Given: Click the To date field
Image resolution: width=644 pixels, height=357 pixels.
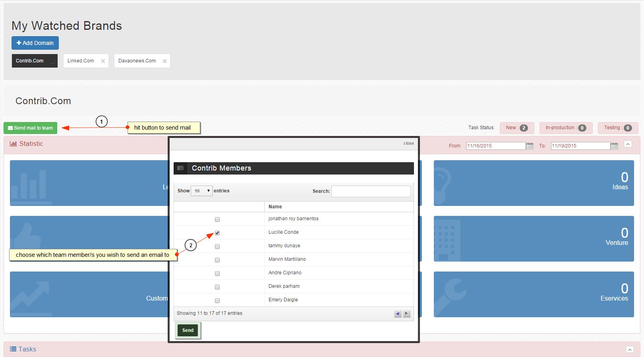Looking at the screenshot, I should click(x=580, y=146).
